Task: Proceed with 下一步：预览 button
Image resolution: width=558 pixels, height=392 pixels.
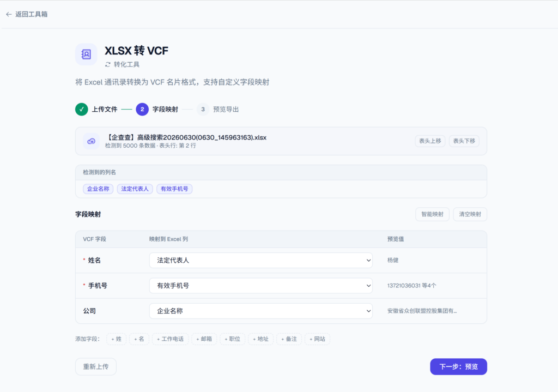Action: 458,367
